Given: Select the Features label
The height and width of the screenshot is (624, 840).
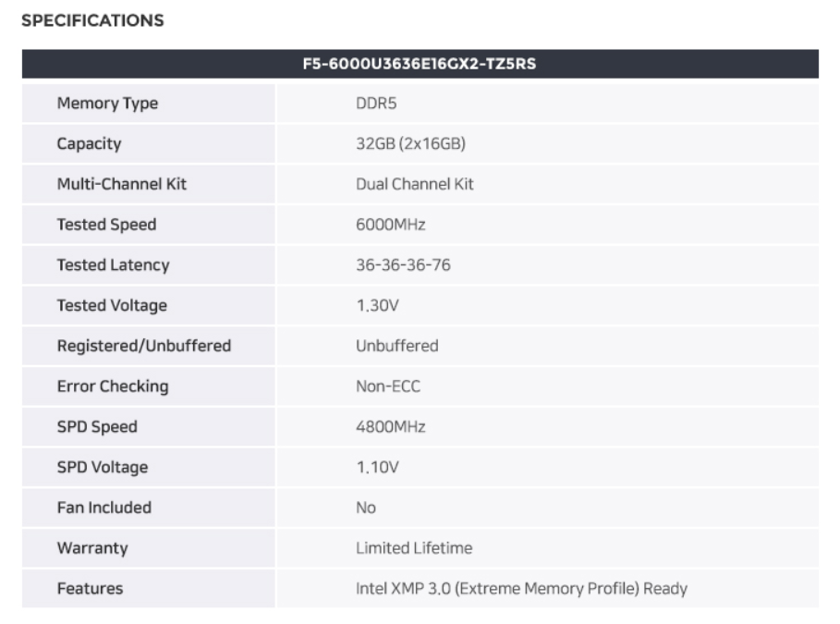Looking at the screenshot, I should (x=90, y=588).
